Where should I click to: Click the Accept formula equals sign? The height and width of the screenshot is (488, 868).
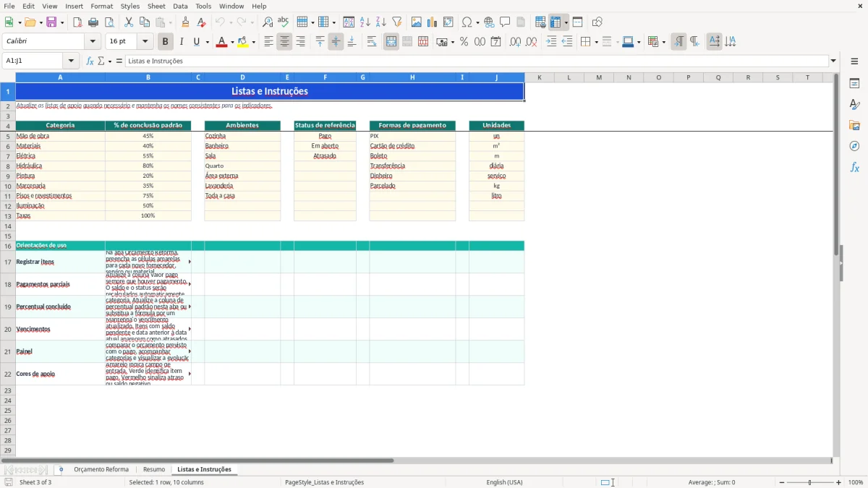point(119,61)
